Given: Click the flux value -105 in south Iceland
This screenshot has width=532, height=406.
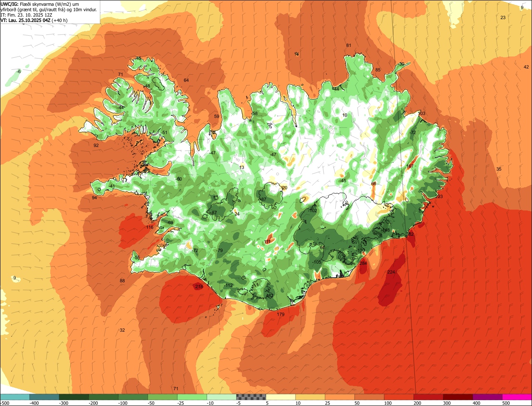Looking at the screenshot, I should 317,262.
